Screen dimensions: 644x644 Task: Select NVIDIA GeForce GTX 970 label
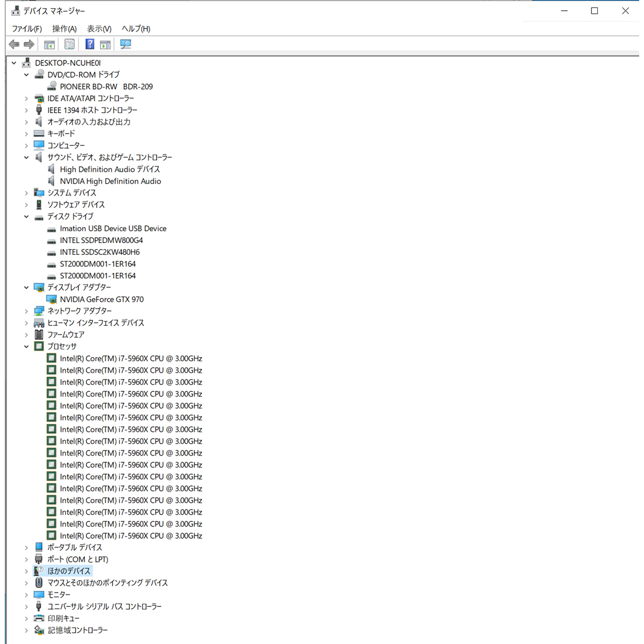point(102,299)
